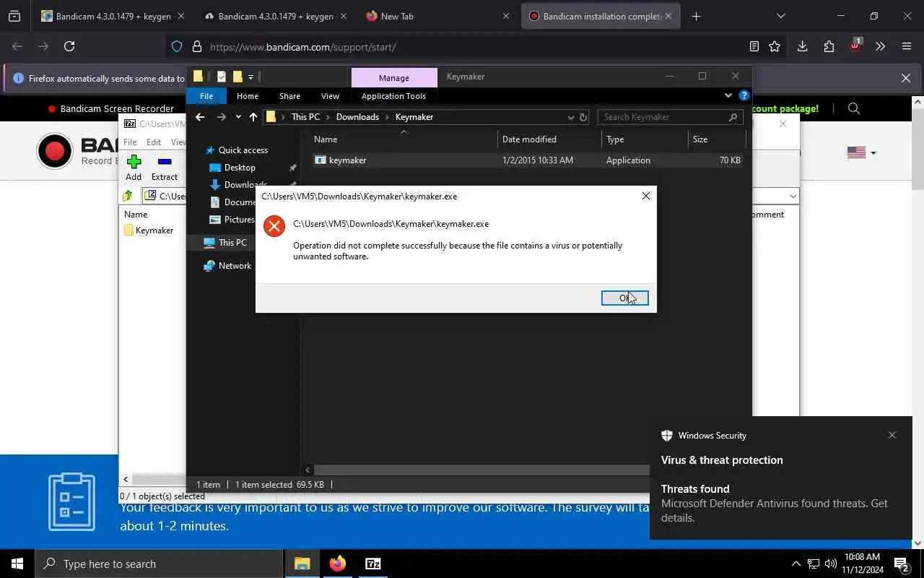Show more Firefox toolbar tools
The width and height of the screenshot is (924, 578).
click(880, 46)
